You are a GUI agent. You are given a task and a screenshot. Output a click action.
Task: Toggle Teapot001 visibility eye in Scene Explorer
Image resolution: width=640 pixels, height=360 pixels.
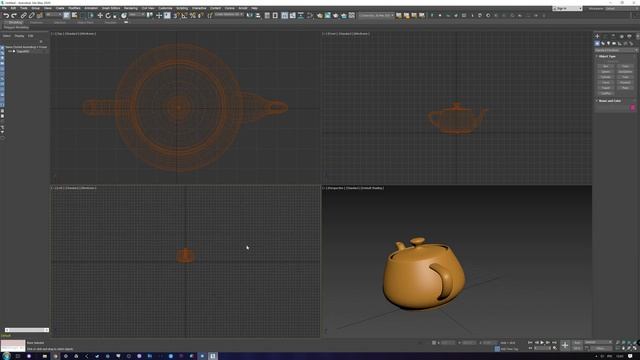pos(10,51)
